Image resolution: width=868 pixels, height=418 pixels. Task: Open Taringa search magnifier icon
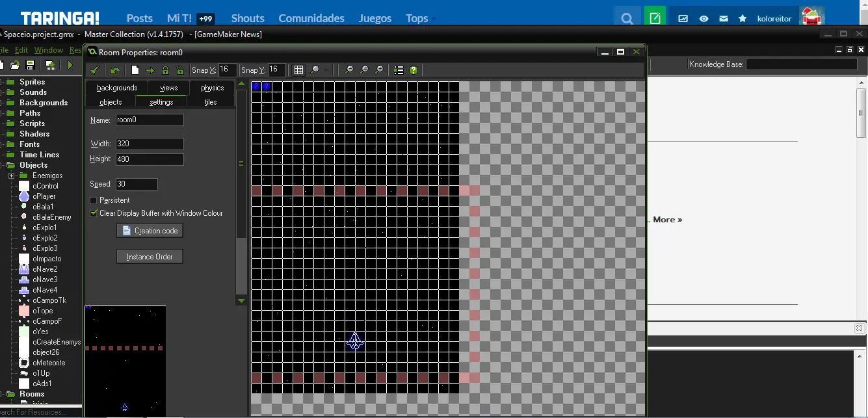[x=627, y=18]
